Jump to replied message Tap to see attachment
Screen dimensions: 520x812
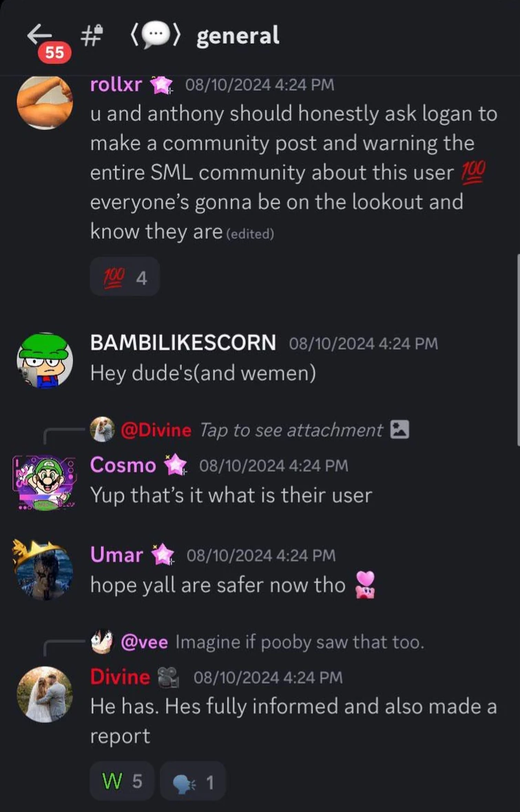(291, 430)
